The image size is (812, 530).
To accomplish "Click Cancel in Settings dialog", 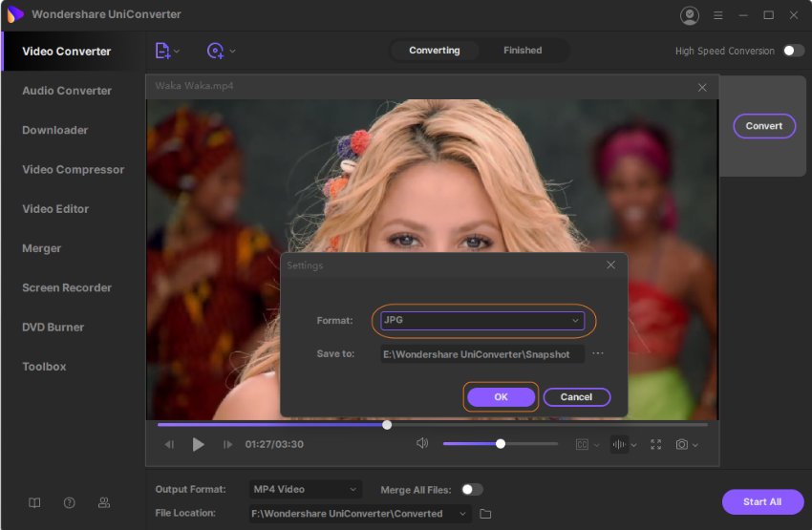I will coord(576,397).
